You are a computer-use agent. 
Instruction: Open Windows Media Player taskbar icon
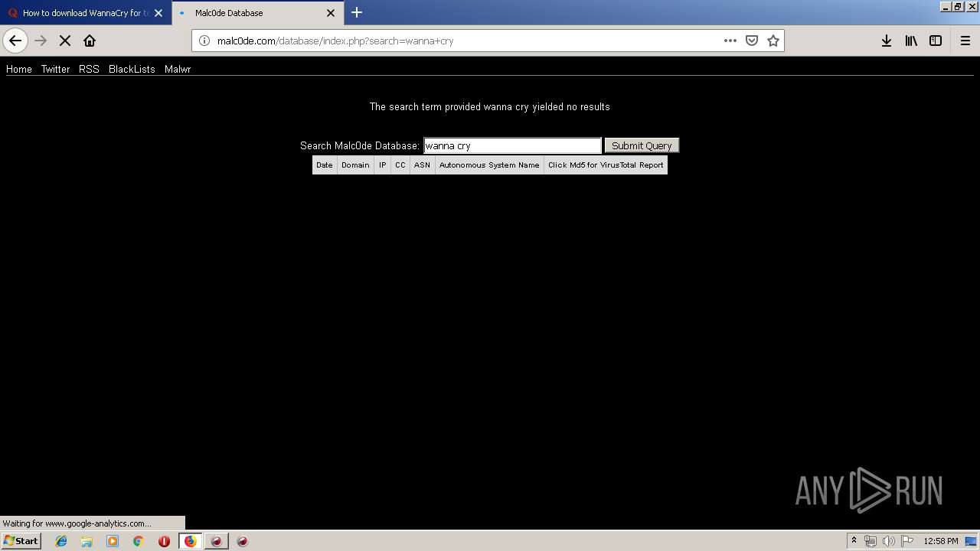click(x=113, y=541)
